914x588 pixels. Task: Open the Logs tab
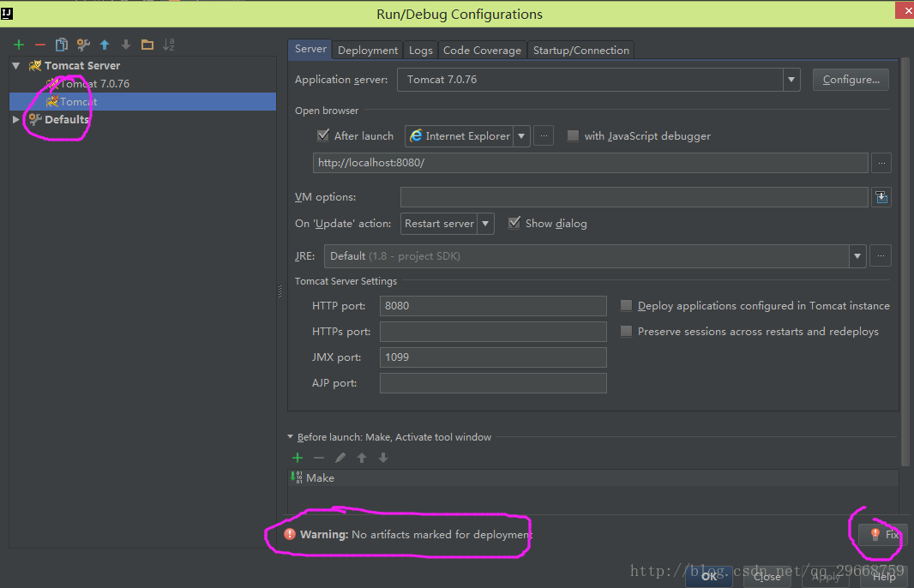[x=420, y=50]
